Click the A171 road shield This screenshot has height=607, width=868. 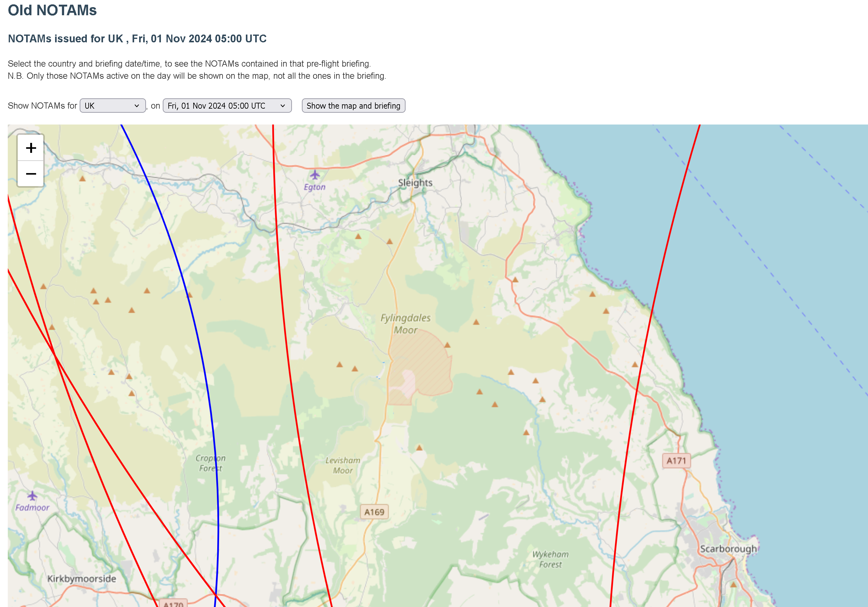tap(676, 461)
